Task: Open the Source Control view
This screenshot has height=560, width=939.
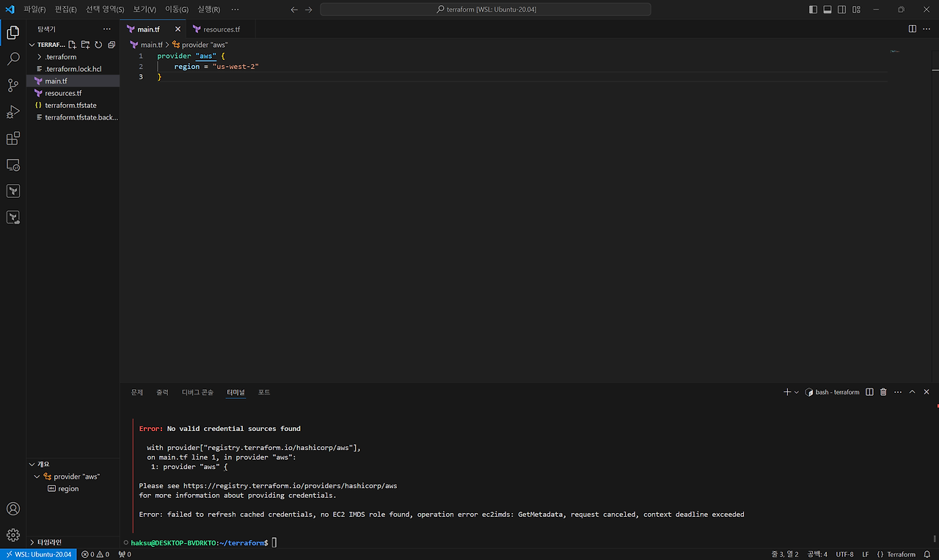Action: [x=13, y=86]
